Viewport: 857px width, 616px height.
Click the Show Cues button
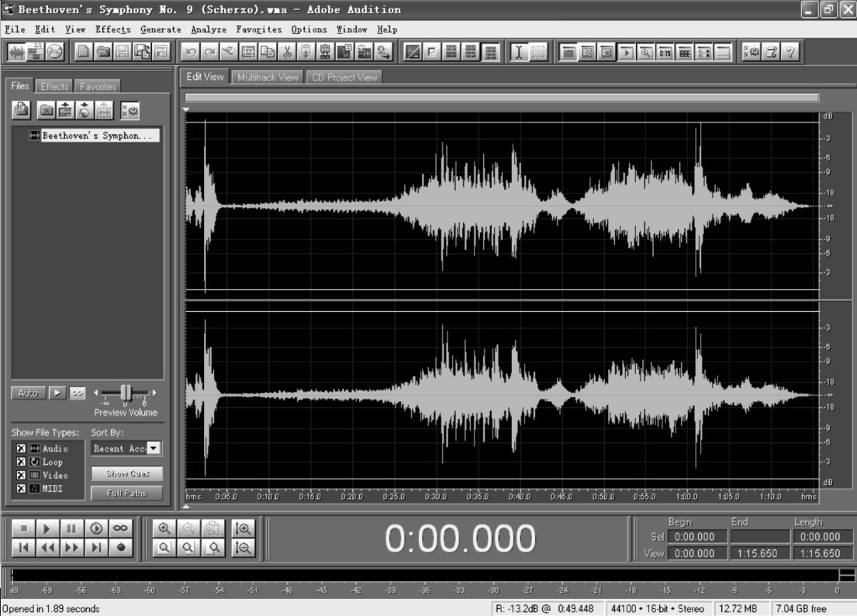tap(126, 473)
